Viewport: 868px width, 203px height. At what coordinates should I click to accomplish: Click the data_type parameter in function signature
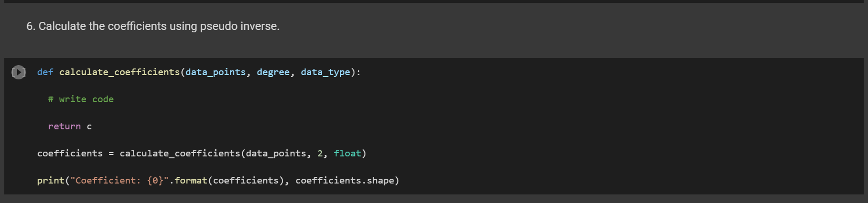tap(325, 72)
